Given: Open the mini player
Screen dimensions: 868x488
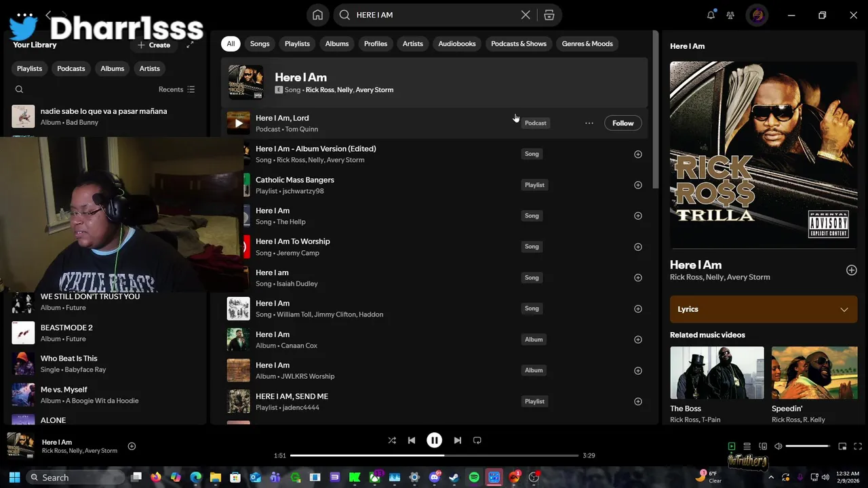Looking at the screenshot, I should (x=842, y=446).
